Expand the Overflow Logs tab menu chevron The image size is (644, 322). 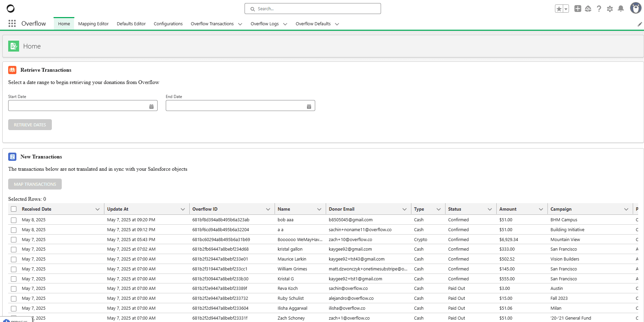285,24
